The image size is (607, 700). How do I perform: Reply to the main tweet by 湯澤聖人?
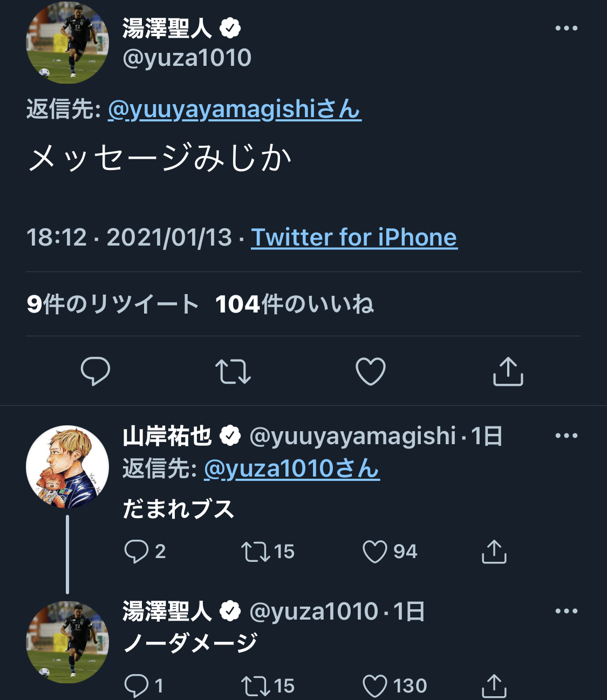pos(95,371)
